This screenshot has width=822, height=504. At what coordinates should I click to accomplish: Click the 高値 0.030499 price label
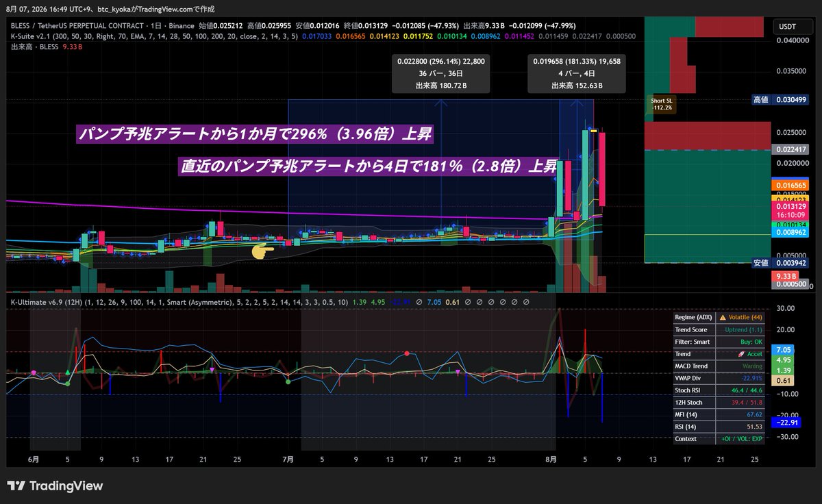click(779, 99)
